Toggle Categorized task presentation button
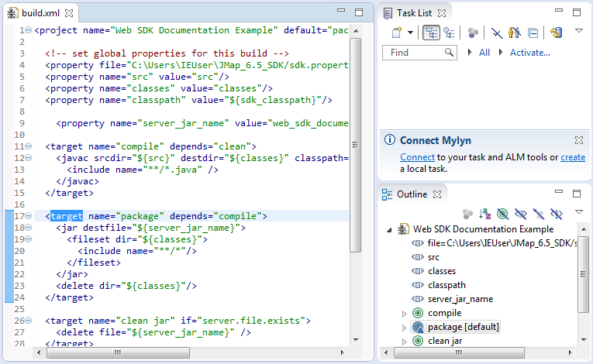 (x=432, y=33)
